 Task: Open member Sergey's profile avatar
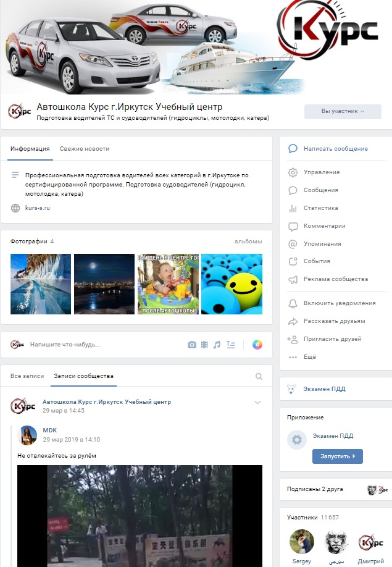pyautogui.click(x=302, y=542)
